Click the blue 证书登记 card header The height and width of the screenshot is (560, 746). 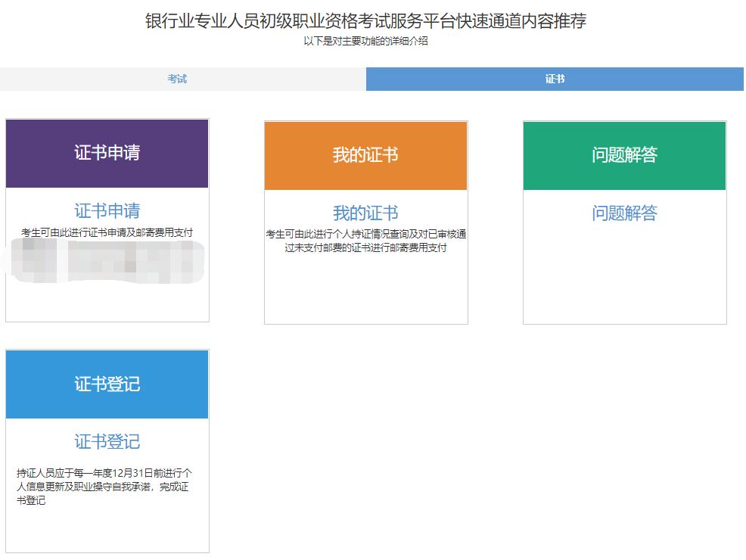tap(107, 384)
